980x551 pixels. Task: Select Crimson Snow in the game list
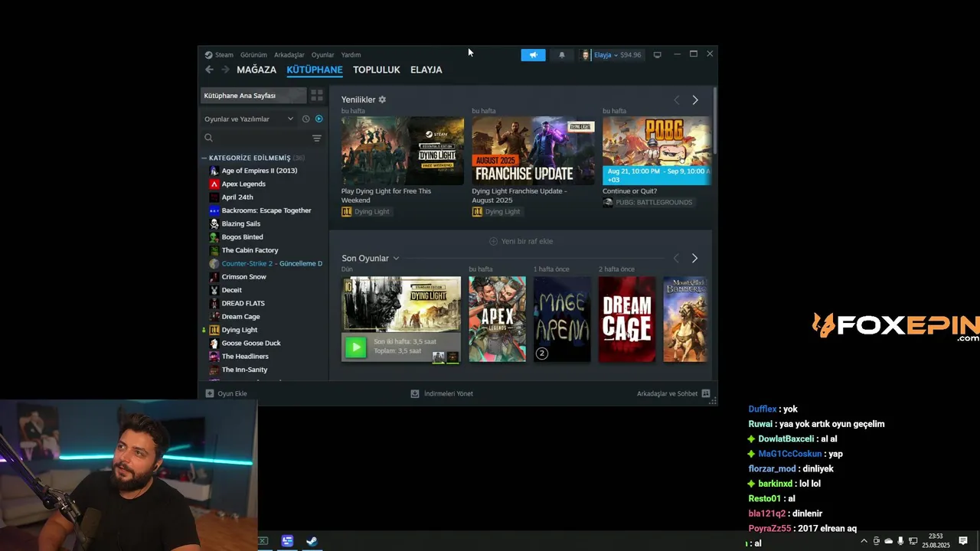(244, 277)
